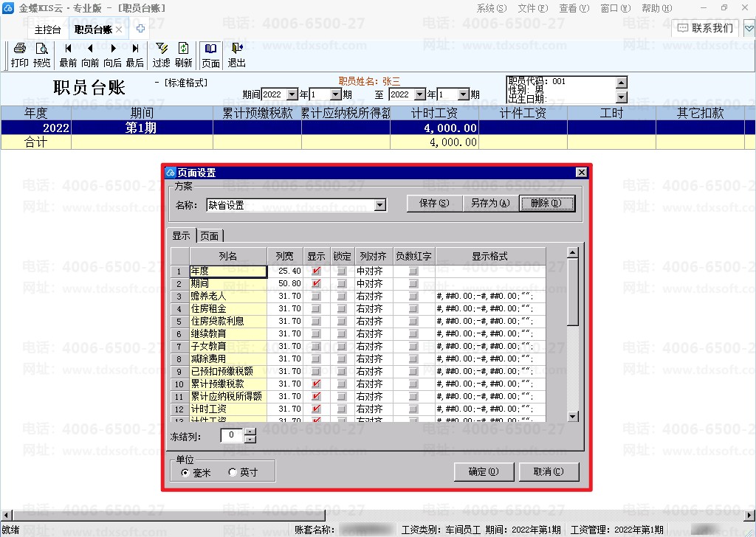Viewport: 756px width, 537px height.
Task: Click the 打印 print toolbar icon
Action: tap(20, 55)
